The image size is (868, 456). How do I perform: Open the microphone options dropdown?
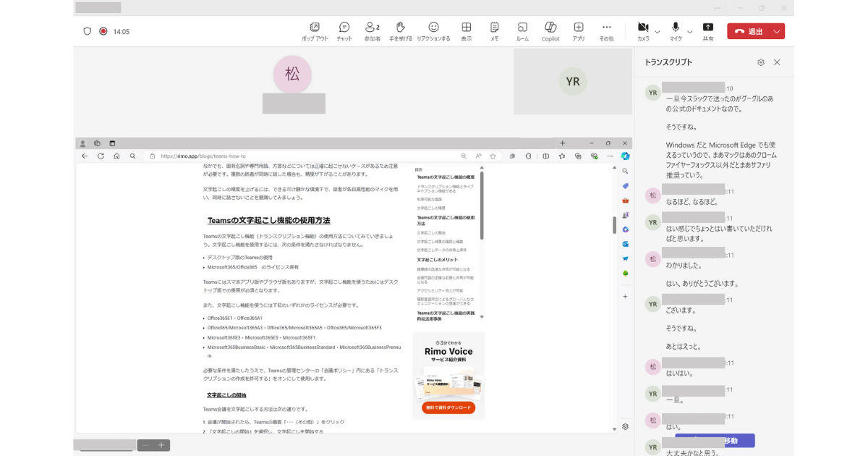click(689, 33)
